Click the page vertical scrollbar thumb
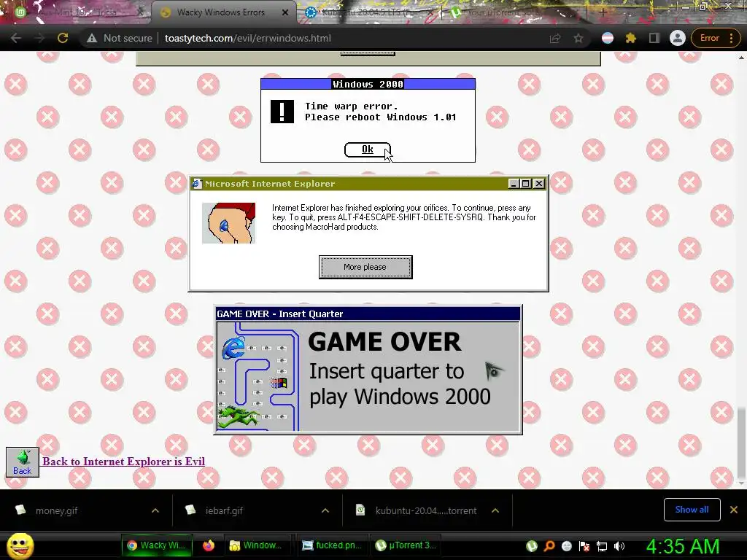This screenshot has width=747, height=560. (741, 441)
